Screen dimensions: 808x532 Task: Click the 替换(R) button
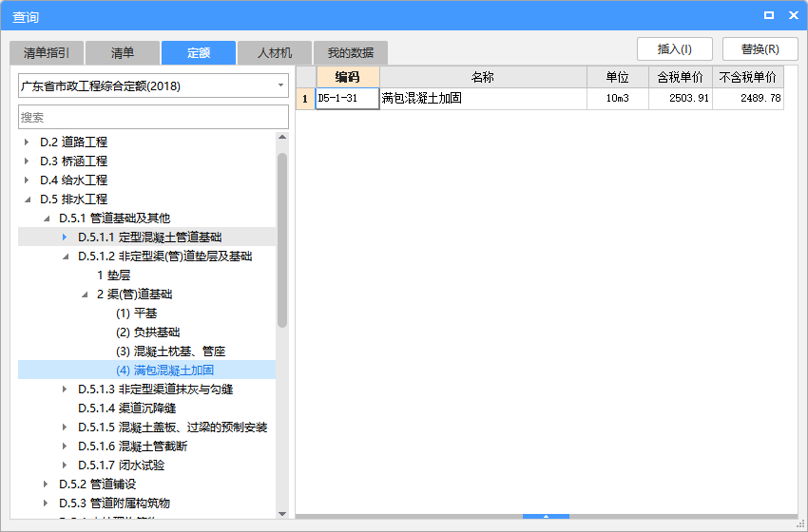click(x=760, y=49)
